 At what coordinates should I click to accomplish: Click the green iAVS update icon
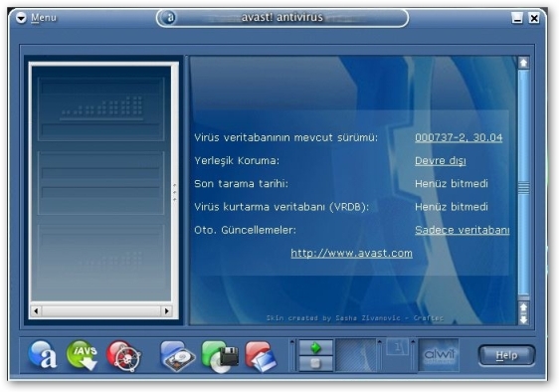[84, 354]
